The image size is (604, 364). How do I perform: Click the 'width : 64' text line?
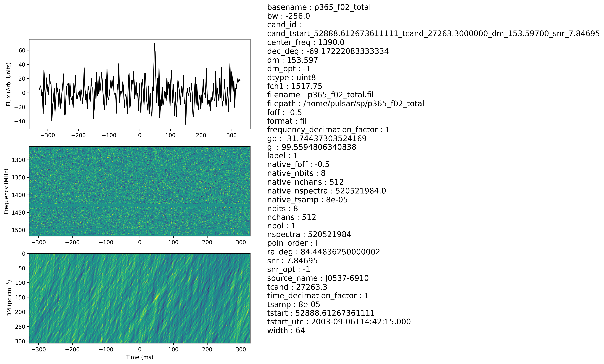[x=286, y=331]
